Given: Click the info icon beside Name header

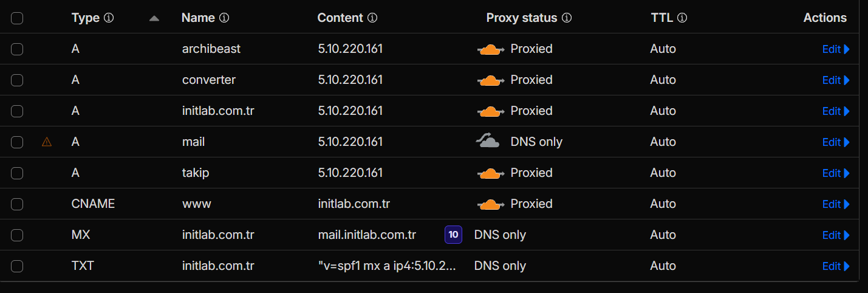Looking at the screenshot, I should 224,18.
